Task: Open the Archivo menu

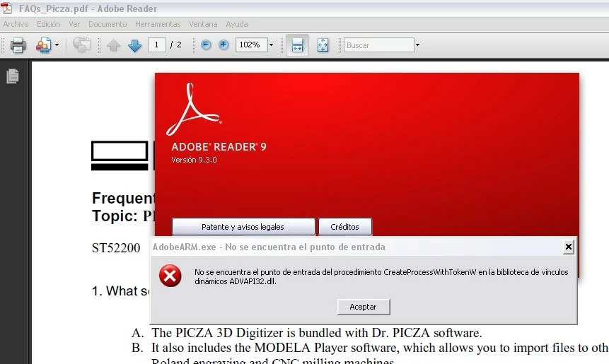Action: tap(16, 24)
